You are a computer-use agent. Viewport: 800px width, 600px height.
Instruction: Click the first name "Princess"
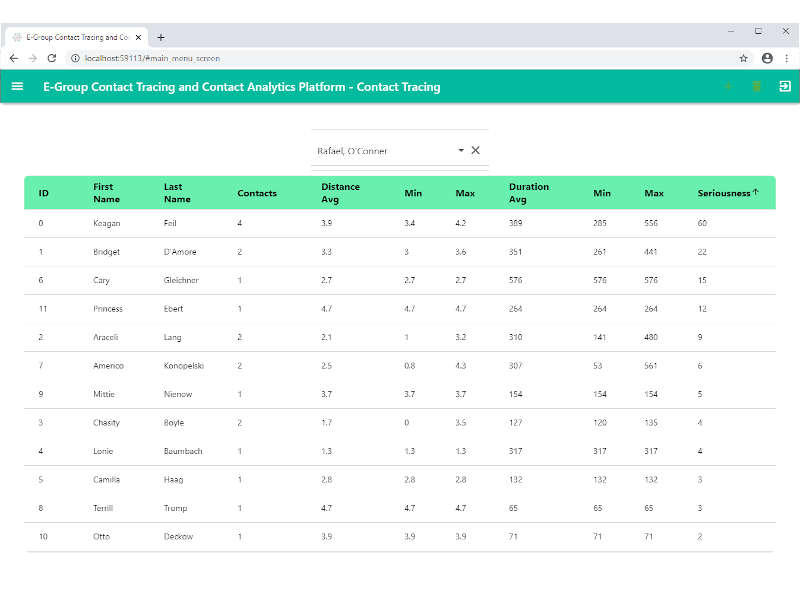pyautogui.click(x=108, y=309)
